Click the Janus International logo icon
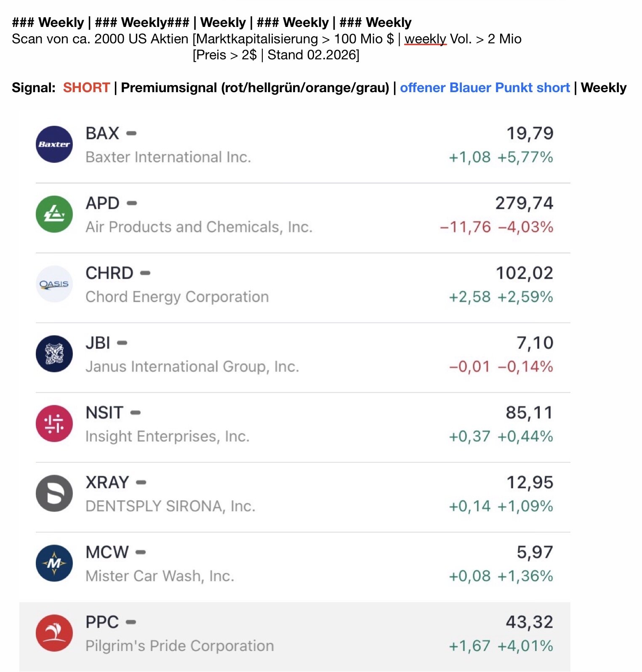Image resolution: width=642 pixels, height=672 pixels. [54, 354]
